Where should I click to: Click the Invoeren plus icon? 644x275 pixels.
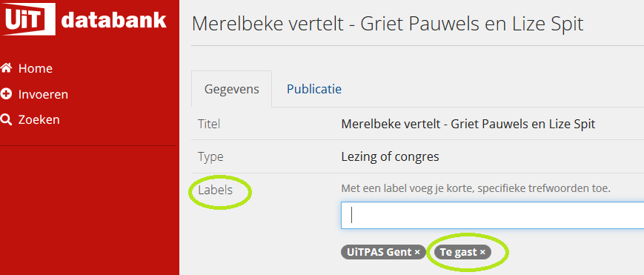click(x=6, y=94)
